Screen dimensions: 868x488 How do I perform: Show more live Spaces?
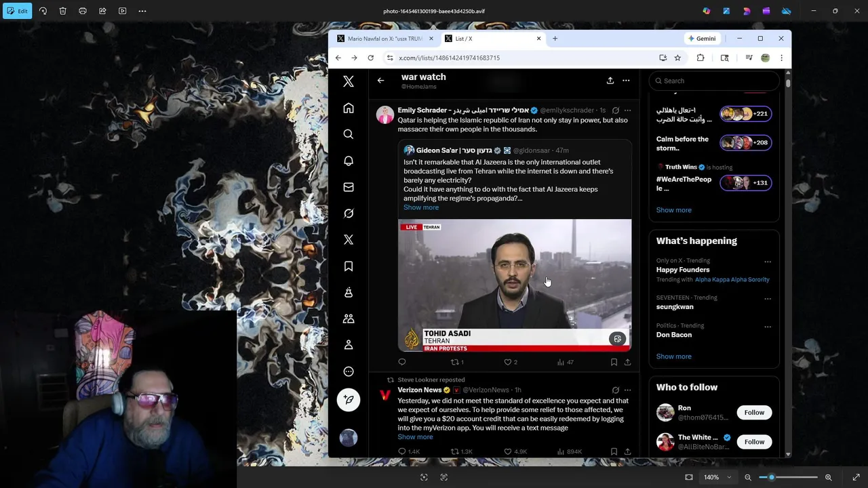point(674,210)
